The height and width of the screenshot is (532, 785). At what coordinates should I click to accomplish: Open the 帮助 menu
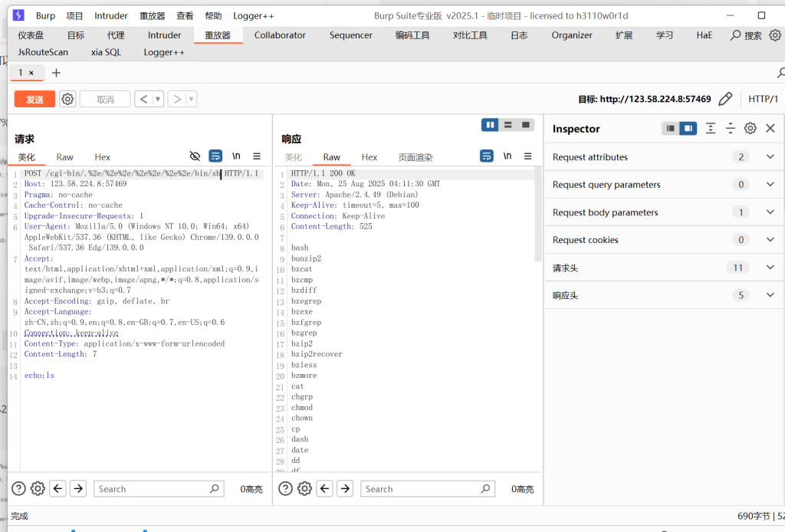[213, 15]
